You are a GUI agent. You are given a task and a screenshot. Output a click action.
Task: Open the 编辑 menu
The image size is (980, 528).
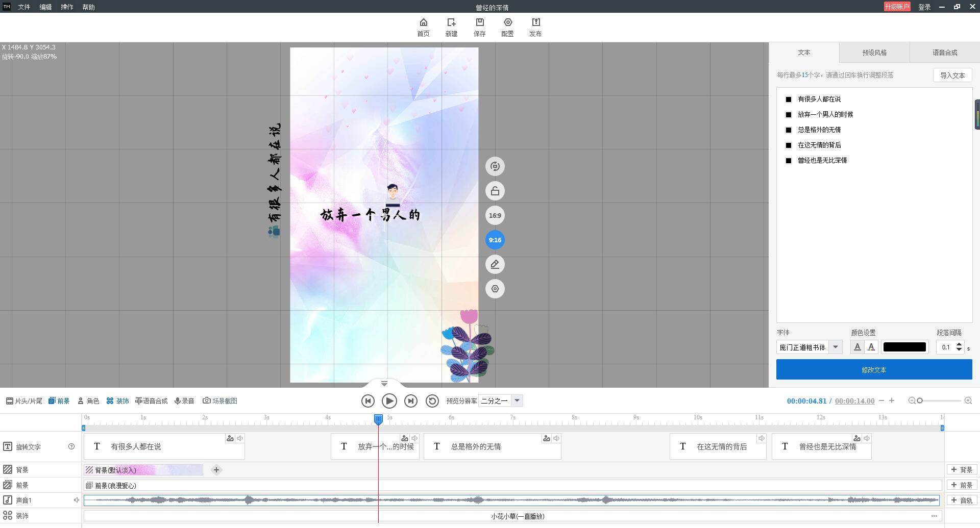[x=45, y=7]
